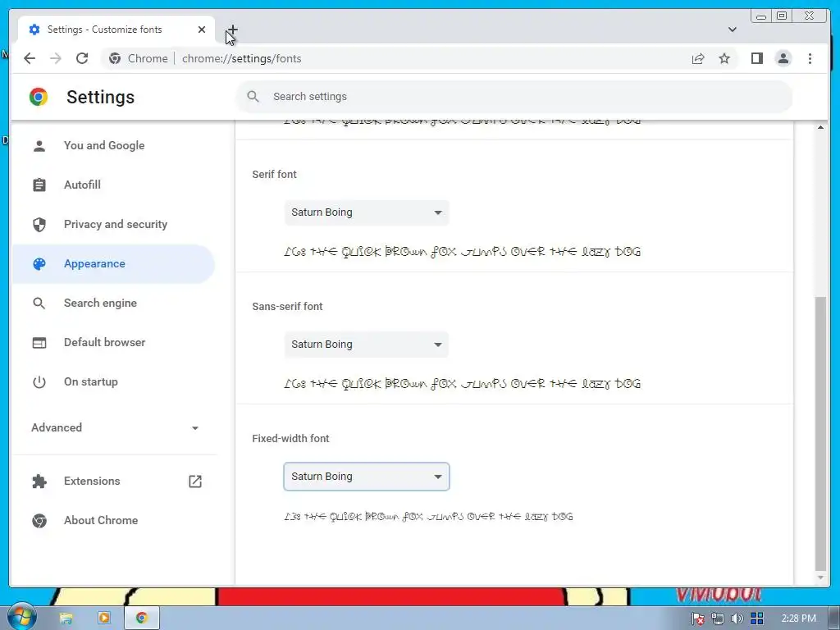Open a new tab with the plus button

coord(232,30)
